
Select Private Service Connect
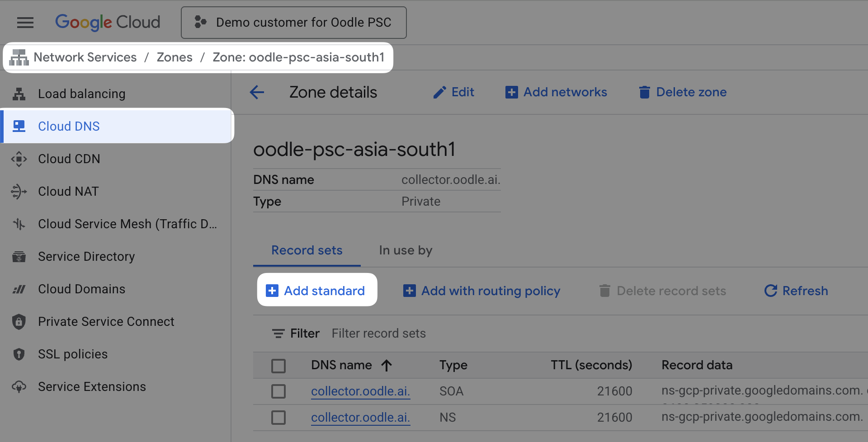(x=106, y=321)
